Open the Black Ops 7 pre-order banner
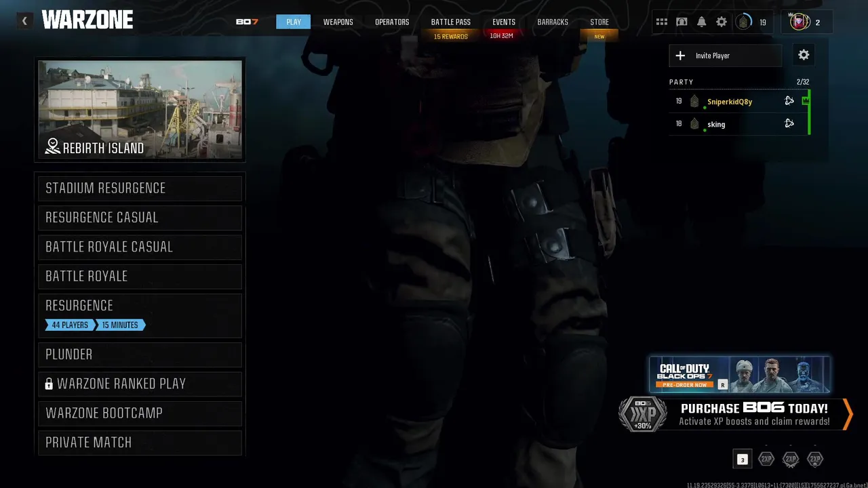 (x=740, y=374)
